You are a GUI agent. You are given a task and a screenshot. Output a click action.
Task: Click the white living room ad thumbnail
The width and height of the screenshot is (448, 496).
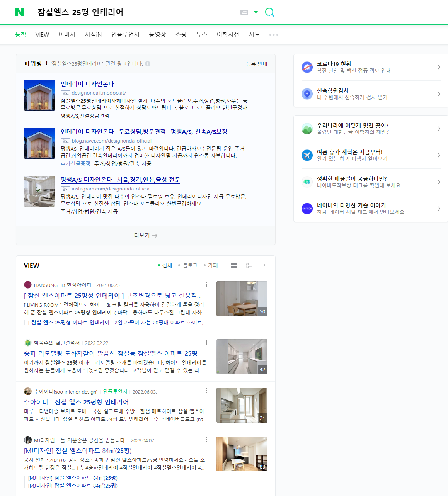coord(39,191)
